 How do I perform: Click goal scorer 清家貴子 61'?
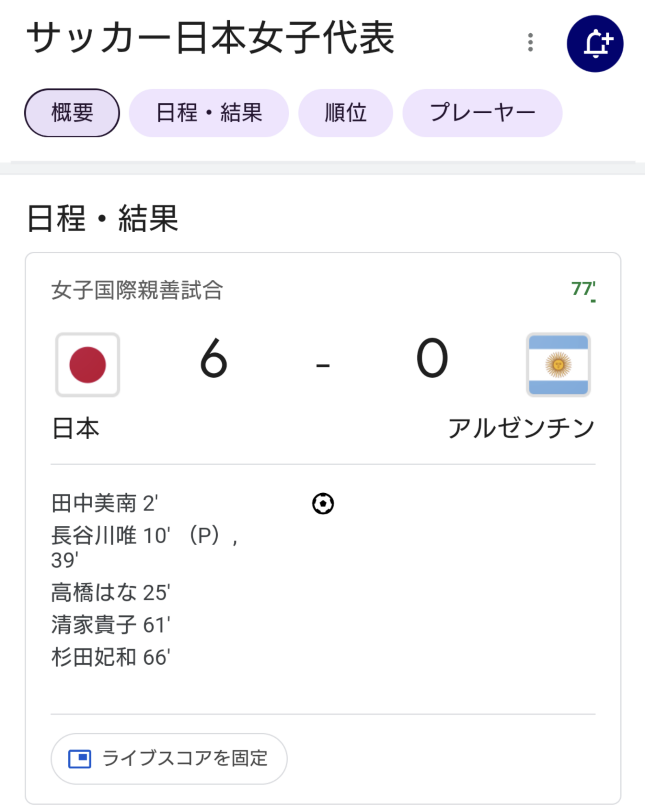tap(111, 625)
